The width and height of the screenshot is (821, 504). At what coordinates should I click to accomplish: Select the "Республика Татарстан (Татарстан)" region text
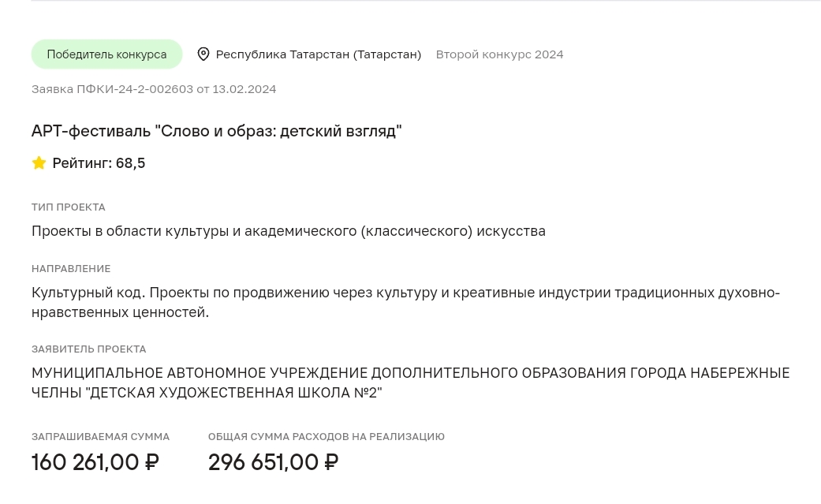point(318,54)
